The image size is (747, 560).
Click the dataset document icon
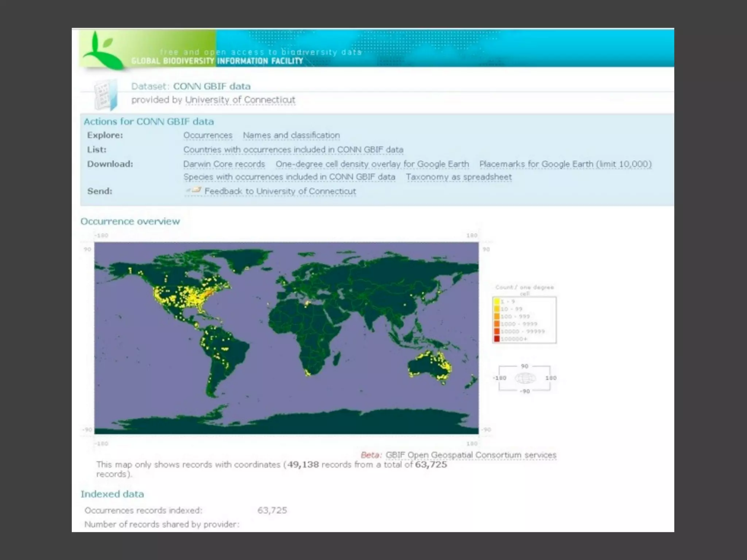(x=106, y=95)
